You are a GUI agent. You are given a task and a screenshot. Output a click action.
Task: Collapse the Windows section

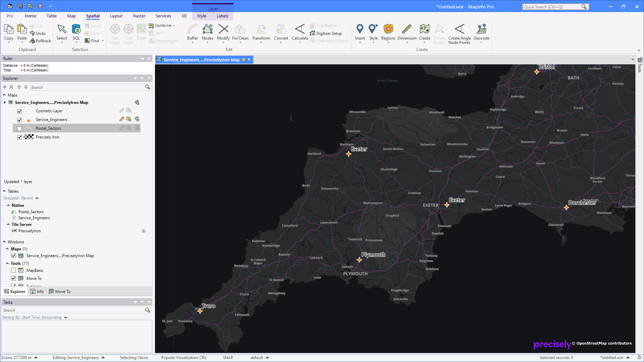(4, 242)
